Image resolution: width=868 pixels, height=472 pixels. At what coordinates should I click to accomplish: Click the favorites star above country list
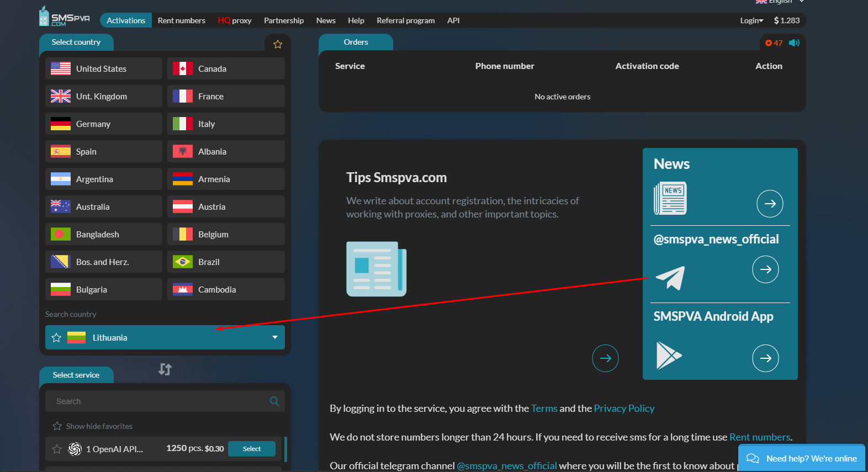click(x=278, y=44)
